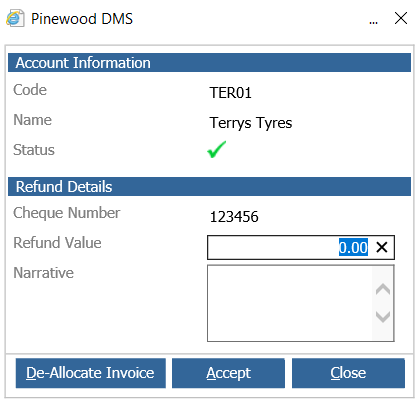Click inside the Narrative text area
The width and height of the screenshot is (418, 405).
pos(289,303)
